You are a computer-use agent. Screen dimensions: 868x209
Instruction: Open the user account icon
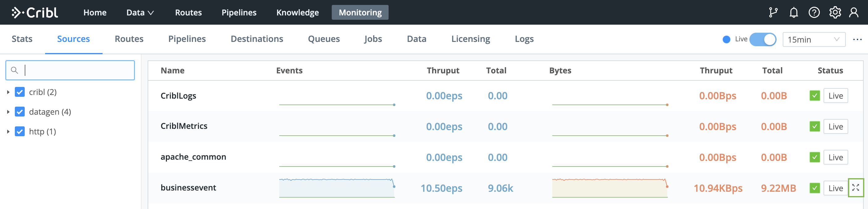(x=853, y=12)
